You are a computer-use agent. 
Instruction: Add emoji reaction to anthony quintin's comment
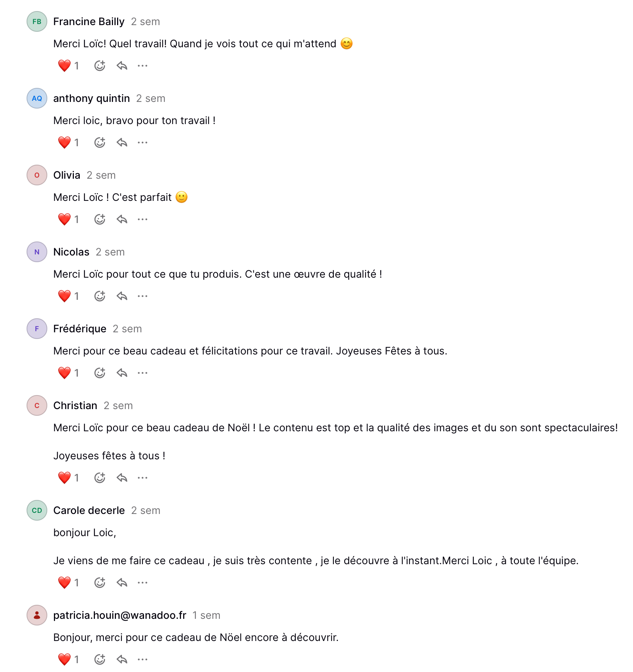pyautogui.click(x=100, y=143)
